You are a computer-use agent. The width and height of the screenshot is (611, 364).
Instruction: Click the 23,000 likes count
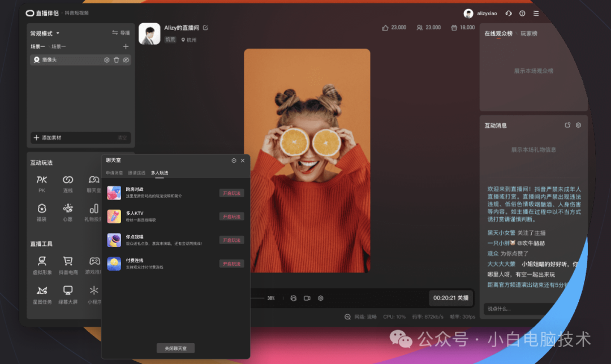coord(394,28)
